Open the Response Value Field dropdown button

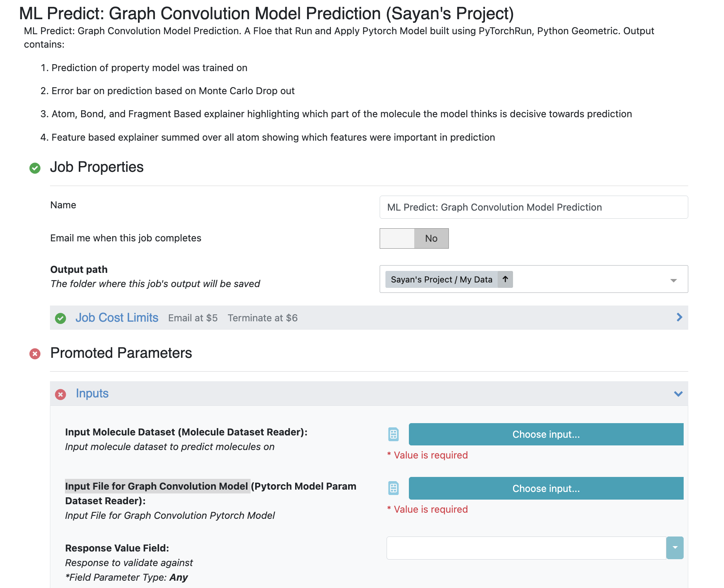coord(675,548)
